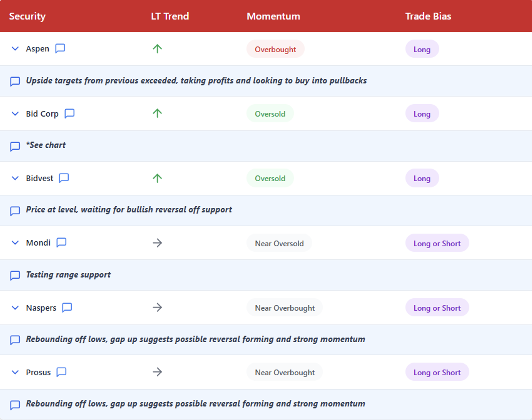Open the comment icon next to Bidvest
The height and width of the screenshot is (420, 532).
pyautogui.click(x=64, y=178)
